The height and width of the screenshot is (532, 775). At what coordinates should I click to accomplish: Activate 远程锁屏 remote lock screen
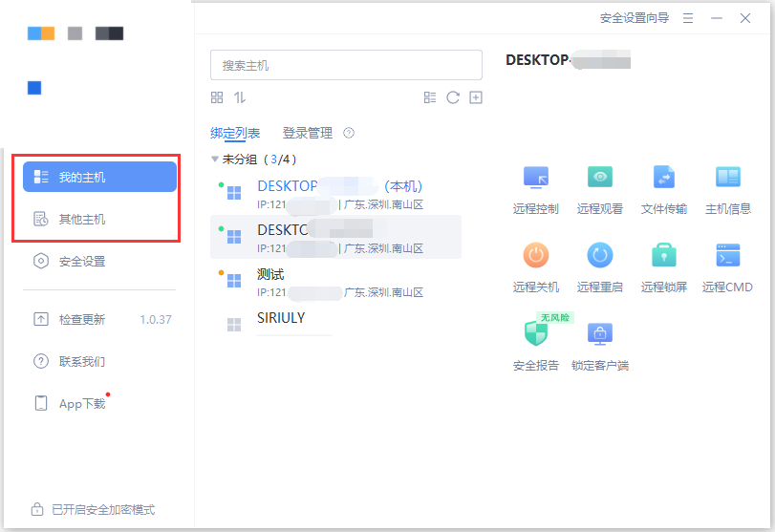pyautogui.click(x=664, y=267)
